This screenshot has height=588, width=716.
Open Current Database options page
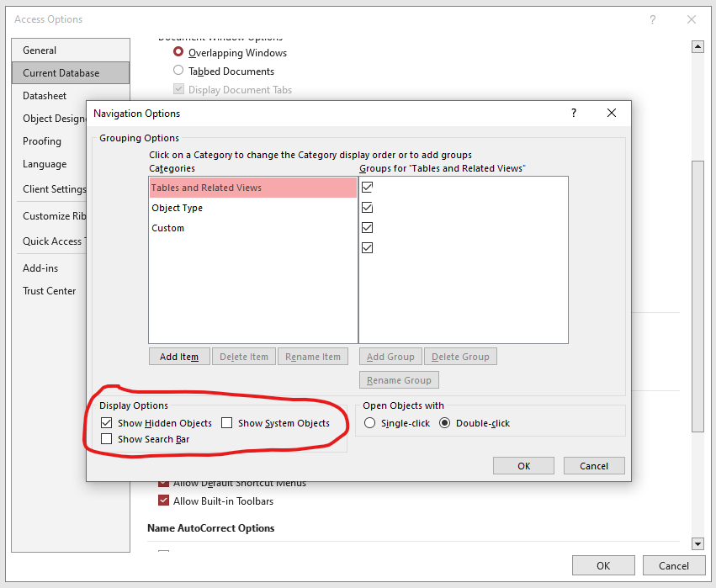click(71, 73)
